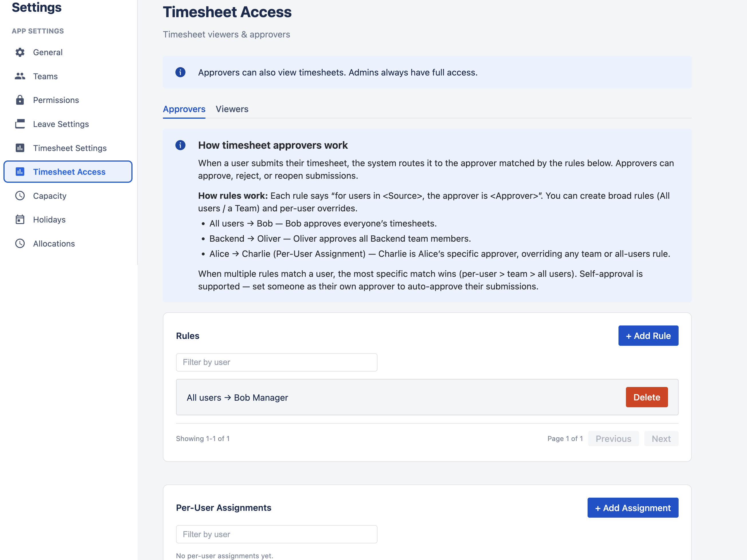Click the info icon in How approvers work

point(180,145)
